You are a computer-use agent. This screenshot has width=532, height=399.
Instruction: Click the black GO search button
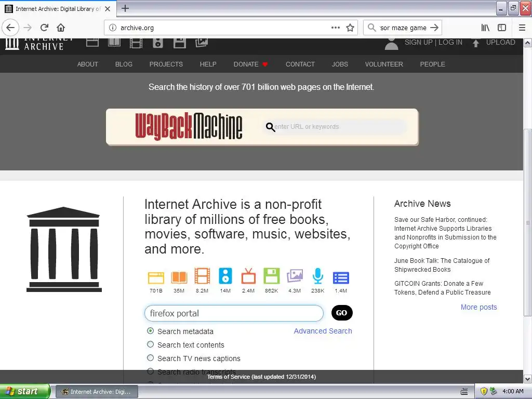[342, 313]
